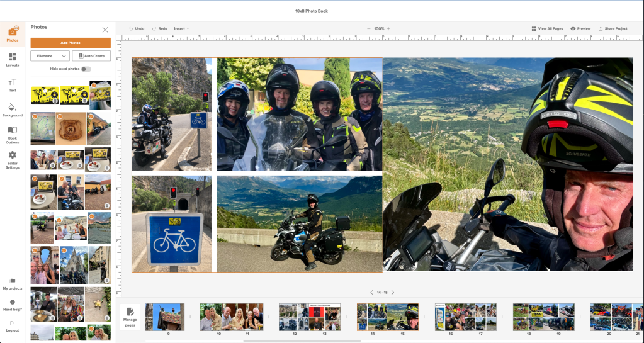The height and width of the screenshot is (343, 644).
Task: Close the Photos panel
Action: [105, 30]
